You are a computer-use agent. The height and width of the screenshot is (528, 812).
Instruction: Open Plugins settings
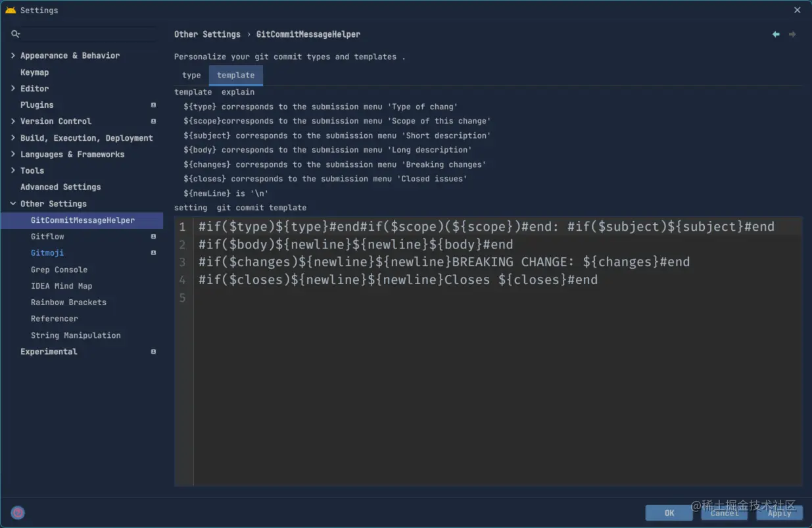point(37,105)
